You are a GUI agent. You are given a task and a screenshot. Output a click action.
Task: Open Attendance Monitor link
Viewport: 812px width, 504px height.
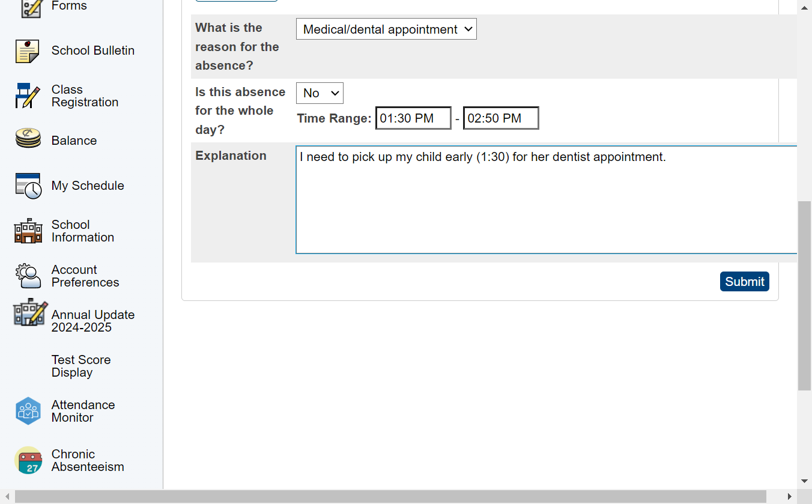(83, 411)
